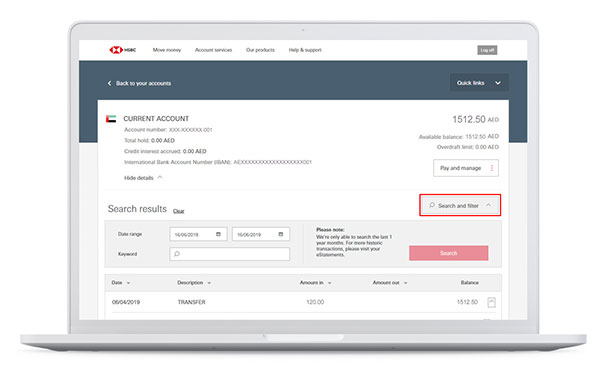This screenshot has width=600, height=389.
Task: Collapse the Search and filter panel chevron
Action: (x=489, y=205)
